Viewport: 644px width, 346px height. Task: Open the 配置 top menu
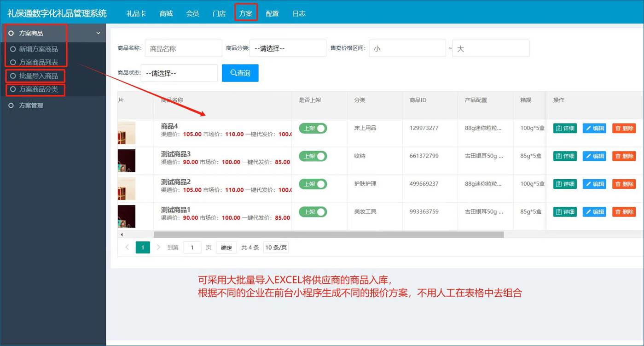(272, 13)
